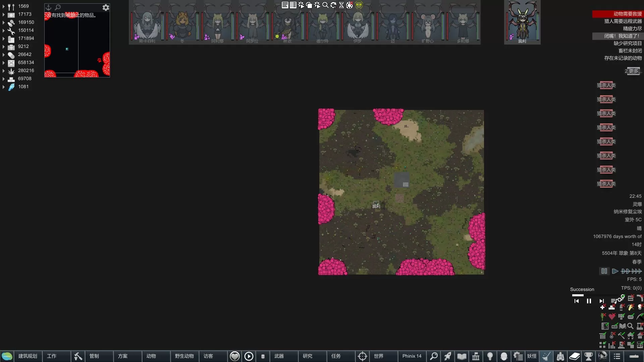The image size is (644, 362).
Task: Click the rocket icon in the bottom bar
Action: 447,356
